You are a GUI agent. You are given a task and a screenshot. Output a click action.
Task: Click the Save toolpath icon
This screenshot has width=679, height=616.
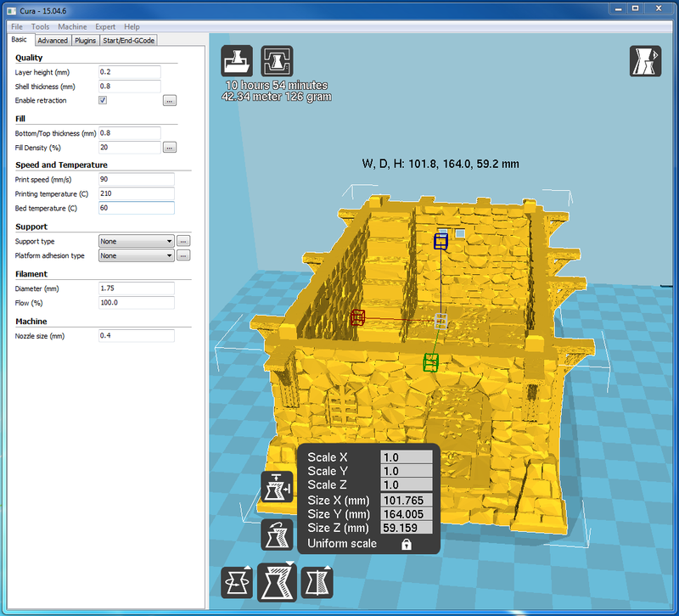277,61
